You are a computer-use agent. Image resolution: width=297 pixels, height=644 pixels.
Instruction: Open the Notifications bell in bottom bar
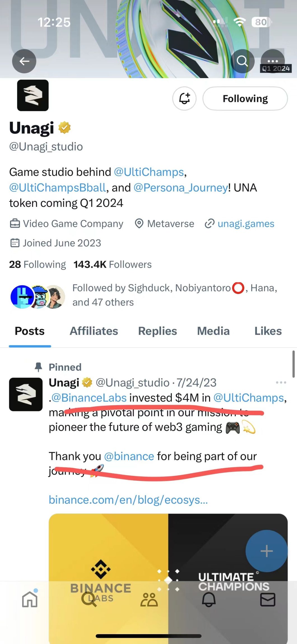point(209,599)
